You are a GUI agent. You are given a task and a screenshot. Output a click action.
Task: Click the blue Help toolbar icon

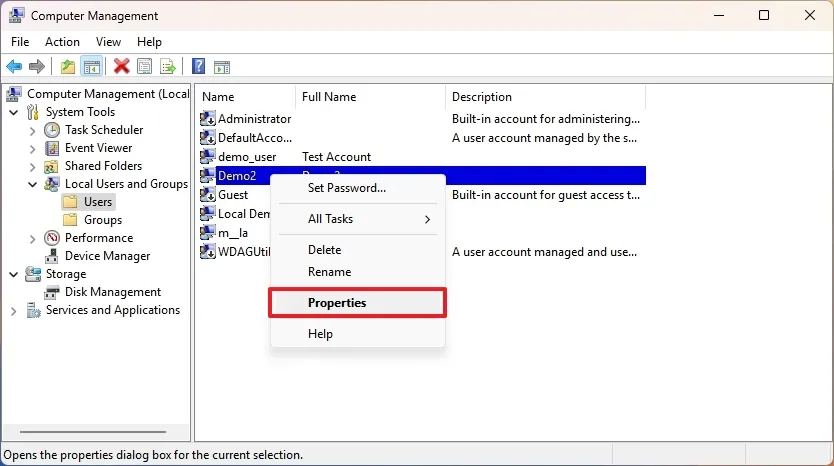coord(198,67)
